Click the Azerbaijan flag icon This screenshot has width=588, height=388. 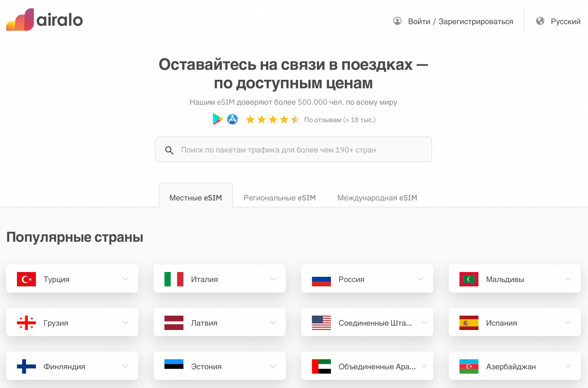point(469,366)
